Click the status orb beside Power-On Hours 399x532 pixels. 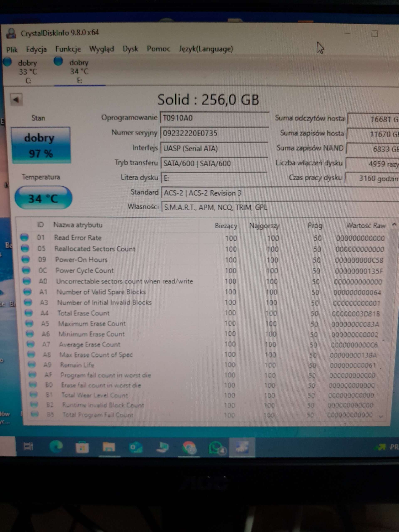pyautogui.click(x=26, y=259)
